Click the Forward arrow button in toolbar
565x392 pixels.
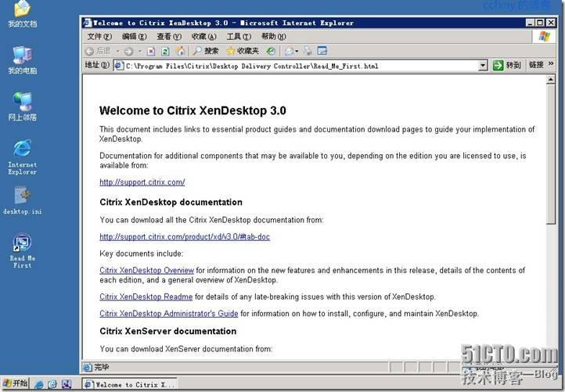click(x=128, y=52)
